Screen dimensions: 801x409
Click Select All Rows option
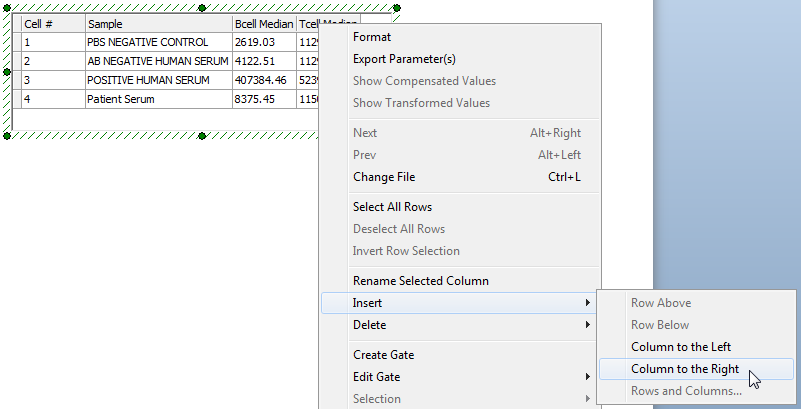(392, 207)
